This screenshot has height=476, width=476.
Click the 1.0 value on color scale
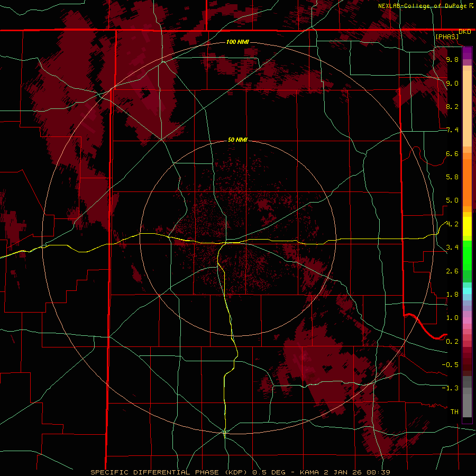coord(452,318)
